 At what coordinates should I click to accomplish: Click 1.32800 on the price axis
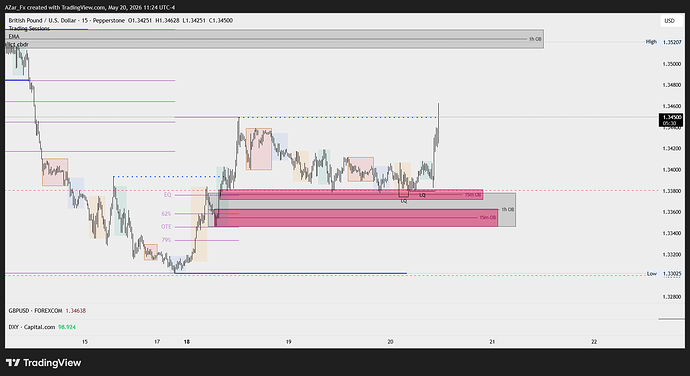[x=672, y=297]
